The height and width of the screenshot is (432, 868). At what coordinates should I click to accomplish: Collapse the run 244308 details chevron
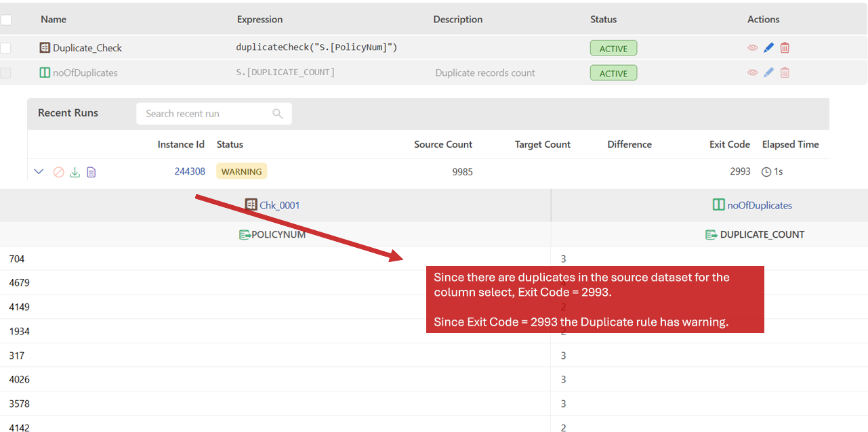tap(39, 172)
